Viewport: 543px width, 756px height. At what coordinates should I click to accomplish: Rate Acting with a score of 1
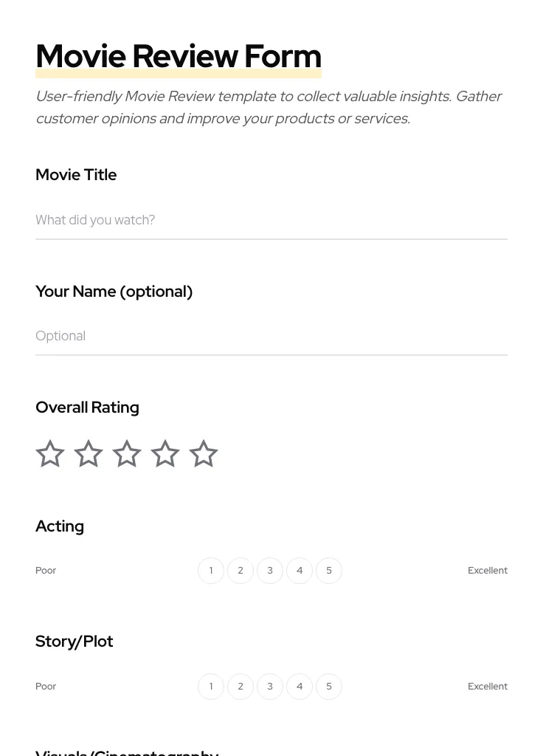coord(211,570)
